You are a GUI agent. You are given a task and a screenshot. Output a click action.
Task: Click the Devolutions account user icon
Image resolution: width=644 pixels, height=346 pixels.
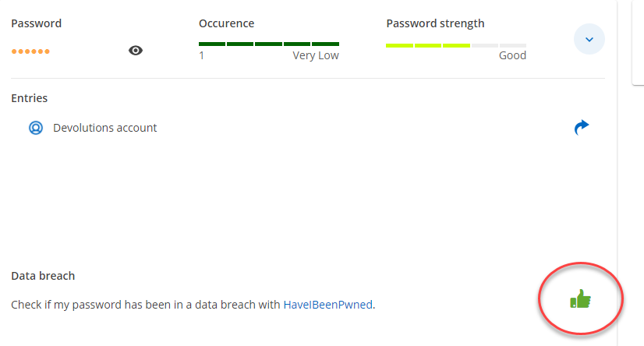click(35, 128)
